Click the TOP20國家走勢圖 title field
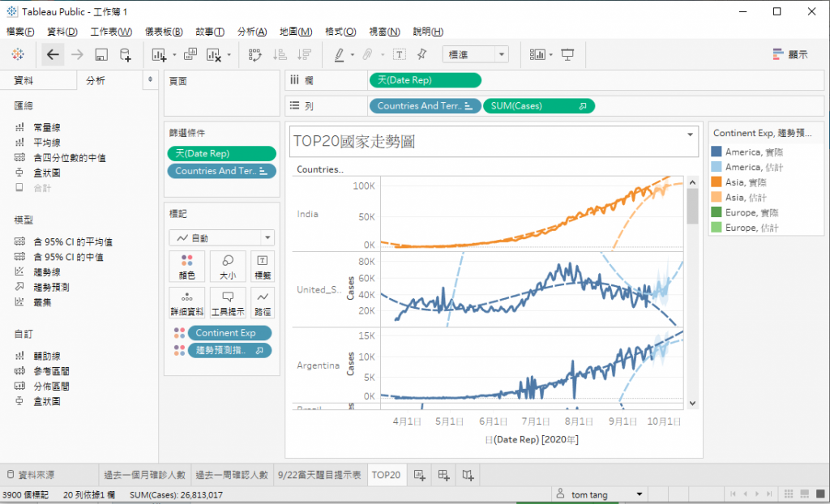The image size is (830, 504). click(494, 141)
